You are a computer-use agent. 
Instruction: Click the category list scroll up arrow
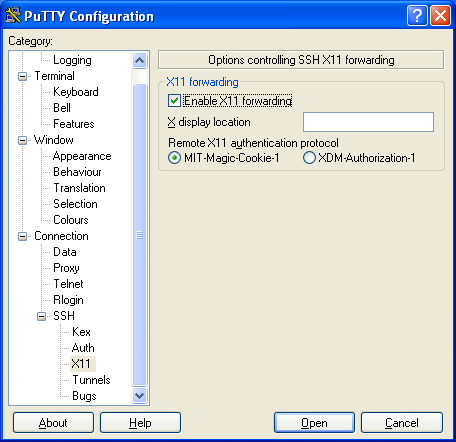[139, 60]
